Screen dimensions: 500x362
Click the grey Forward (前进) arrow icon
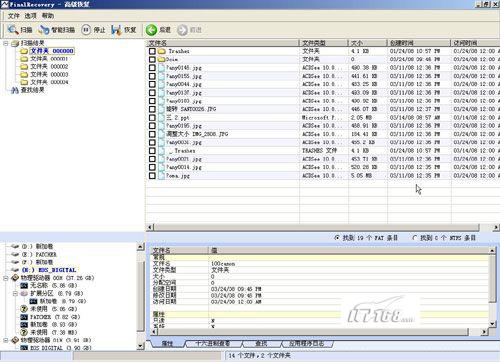click(x=182, y=30)
